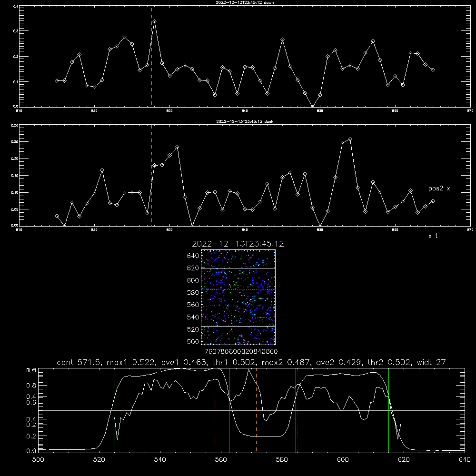
Task: Click the '580' x-axis label of the bottom plot
Action: 282,460
